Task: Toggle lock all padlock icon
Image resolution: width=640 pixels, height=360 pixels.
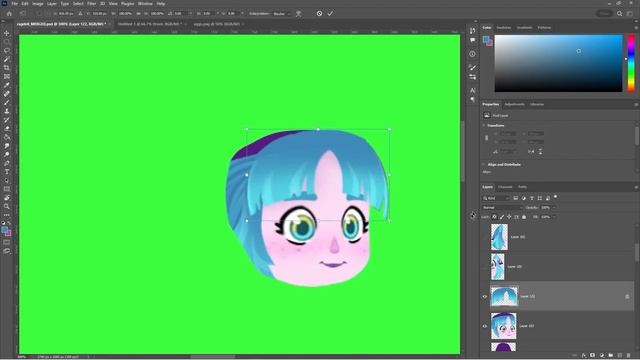Action: coord(524,217)
